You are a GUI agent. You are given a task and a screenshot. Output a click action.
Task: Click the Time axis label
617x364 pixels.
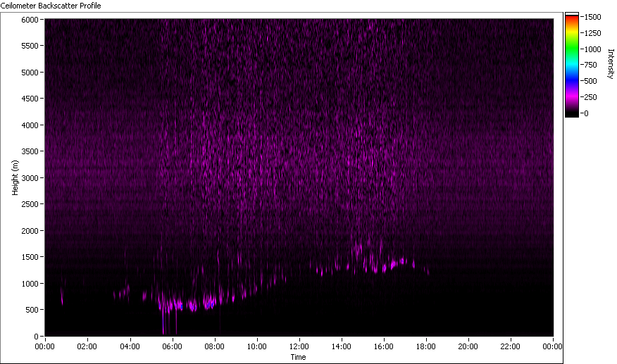[x=298, y=357]
